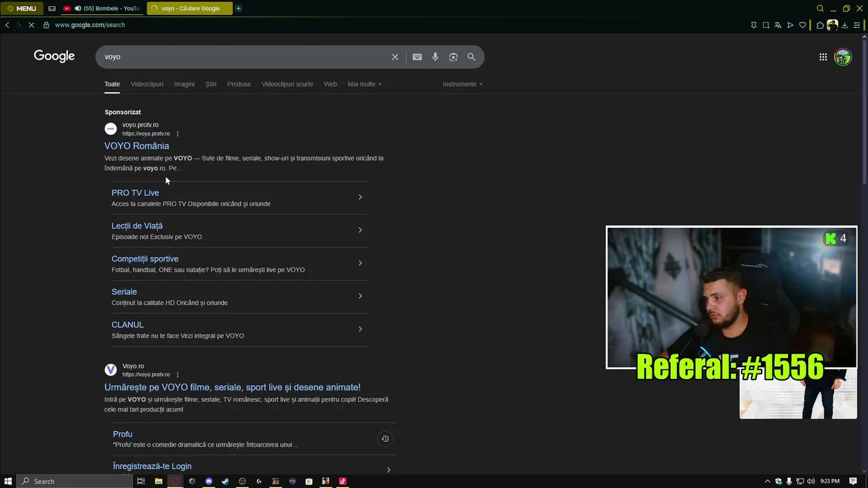
Task: Open Google apps grid
Action: pos(823,57)
